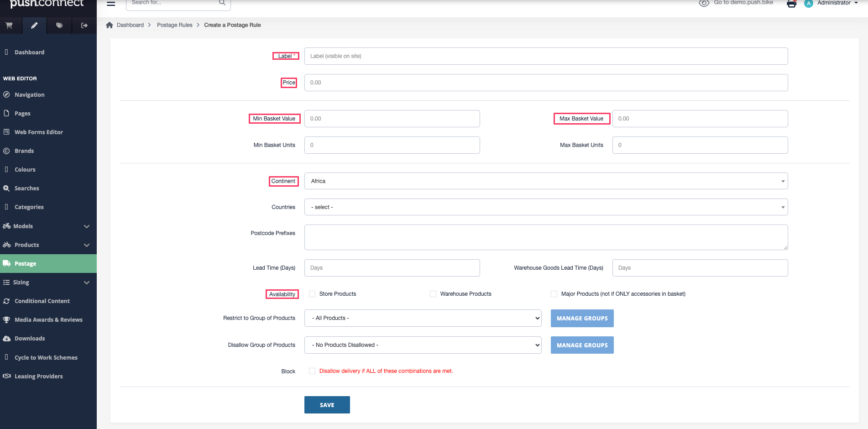Image resolution: width=868 pixels, height=429 pixels.
Task: Open Conditional Content in the sidebar
Action: point(42,301)
